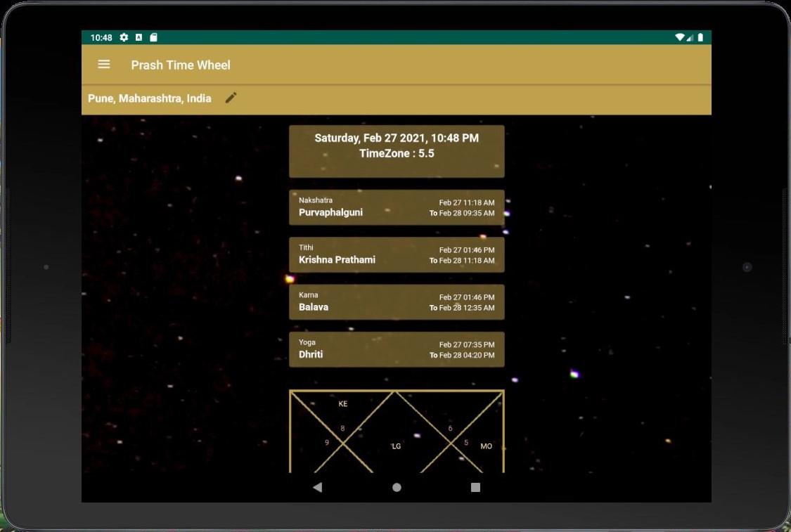Tap the MO planet label in chart
Viewport: 791px width, 532px height.
487,446
